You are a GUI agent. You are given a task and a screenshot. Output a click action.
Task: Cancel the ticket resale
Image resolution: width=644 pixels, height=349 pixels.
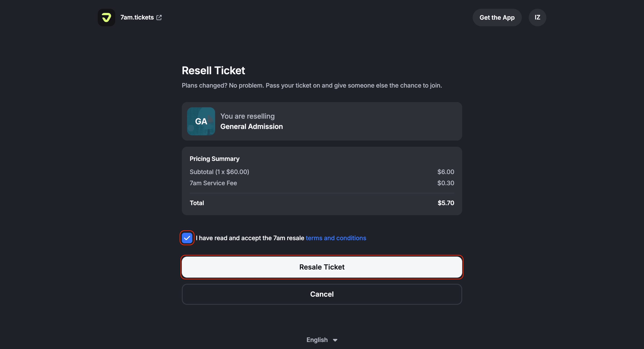pos(322,294)
